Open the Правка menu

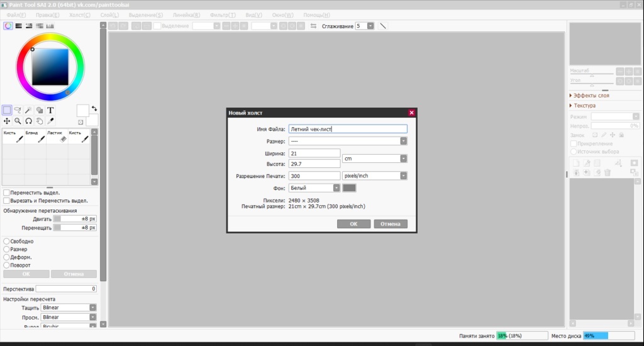47,15
